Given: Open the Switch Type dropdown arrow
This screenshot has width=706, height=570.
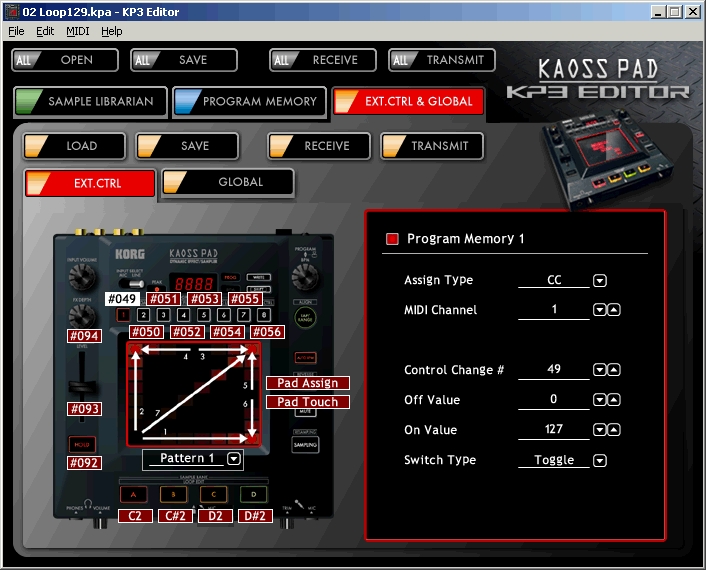Looking at the screenshot, I should click(x=600, y=461).
